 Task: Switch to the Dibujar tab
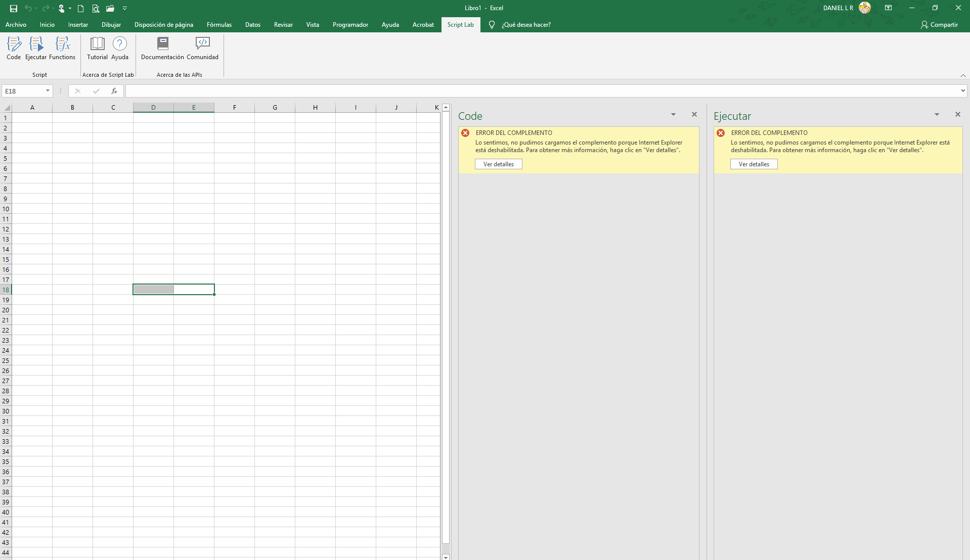111,25
